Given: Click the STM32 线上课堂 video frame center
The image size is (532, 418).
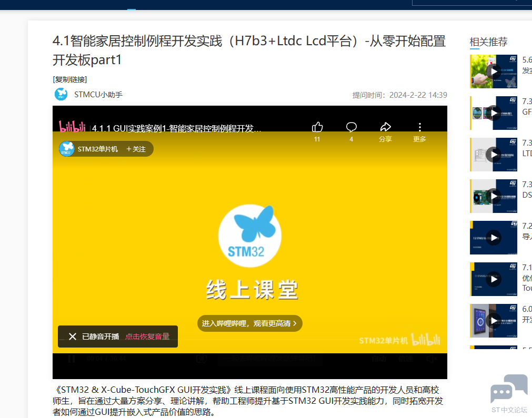Looking at the screenshot, I should [x=250, y=242].
